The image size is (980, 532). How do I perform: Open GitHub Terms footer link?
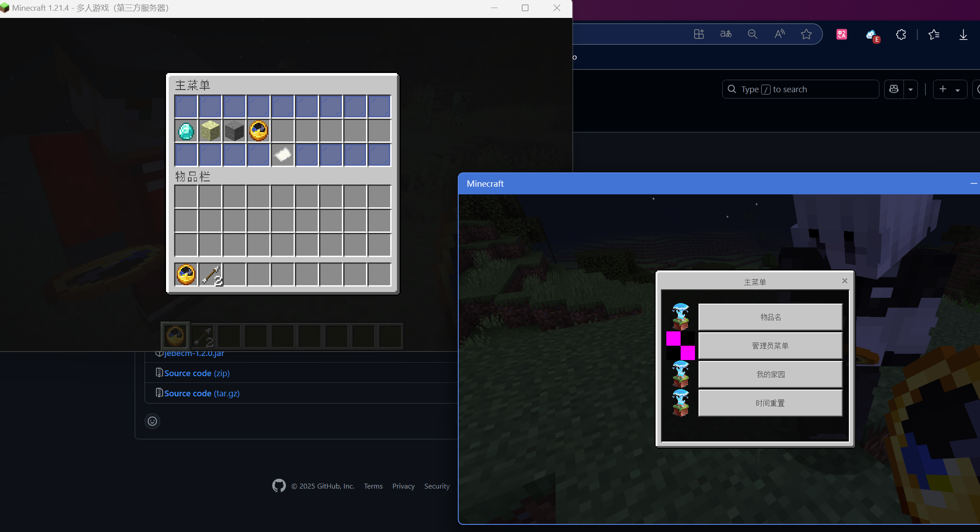tap(373, 486)
